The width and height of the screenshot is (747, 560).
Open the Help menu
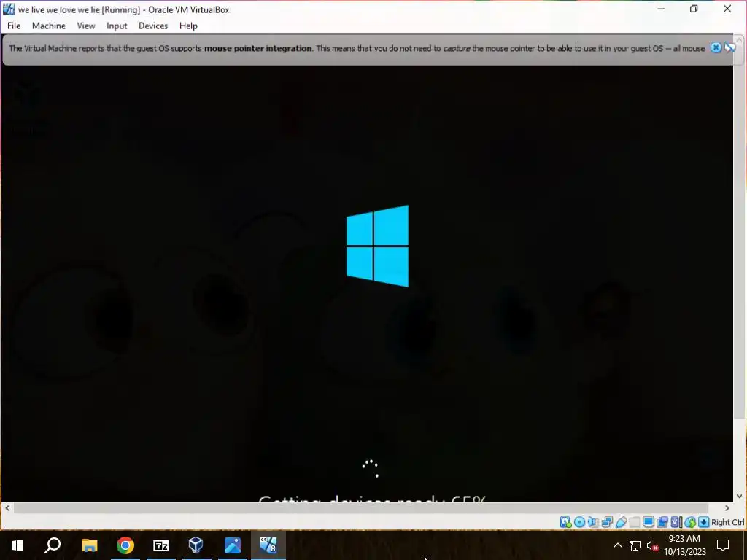[188, 26]
